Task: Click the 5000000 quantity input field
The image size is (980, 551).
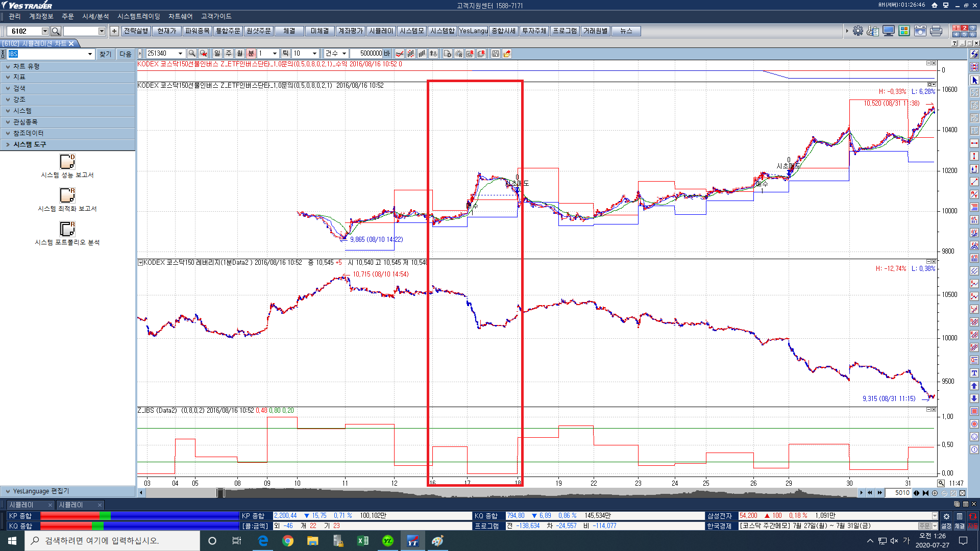Action: click(x=366, y=54)
